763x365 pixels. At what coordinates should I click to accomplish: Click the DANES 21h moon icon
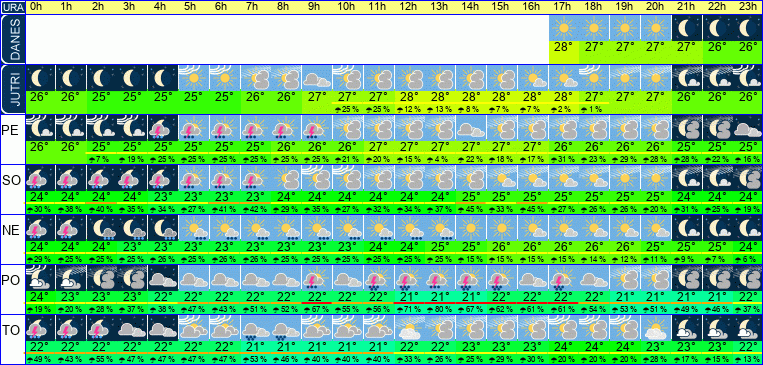(687, 28)
